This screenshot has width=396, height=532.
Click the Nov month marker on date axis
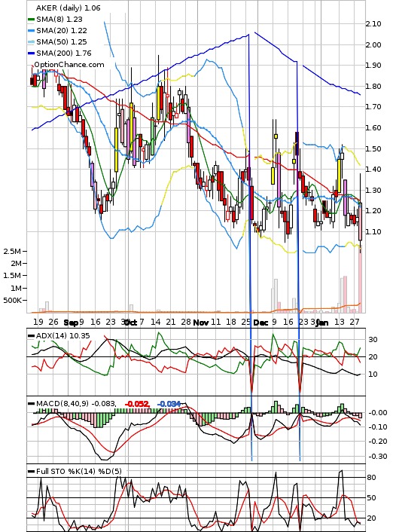click(200, 323)
